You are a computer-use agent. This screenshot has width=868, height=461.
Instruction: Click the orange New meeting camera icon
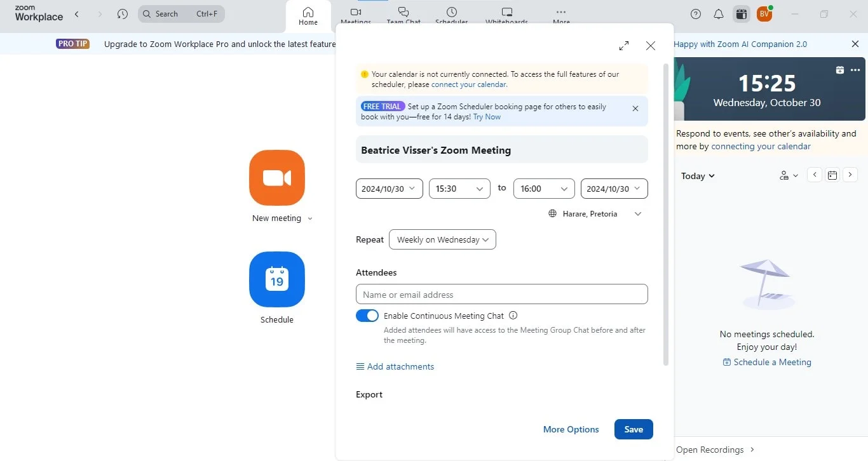coord(277,178)
